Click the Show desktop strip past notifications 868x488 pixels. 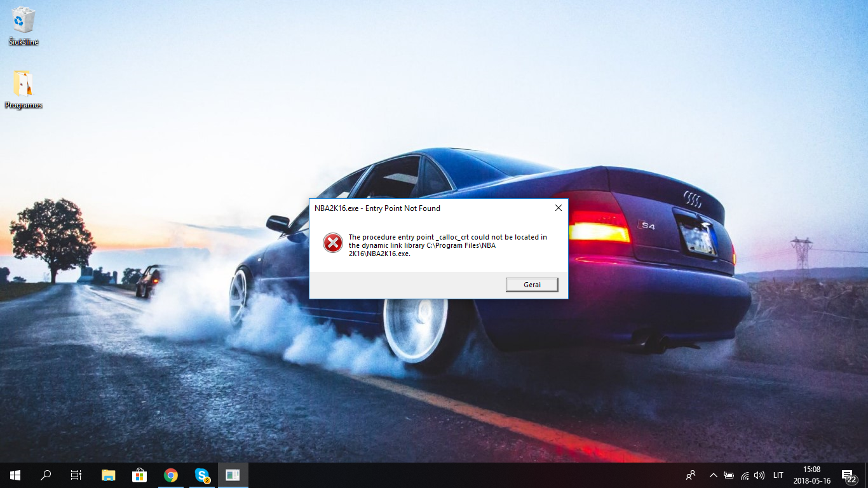pyautogui.click(x=866, y=475)
